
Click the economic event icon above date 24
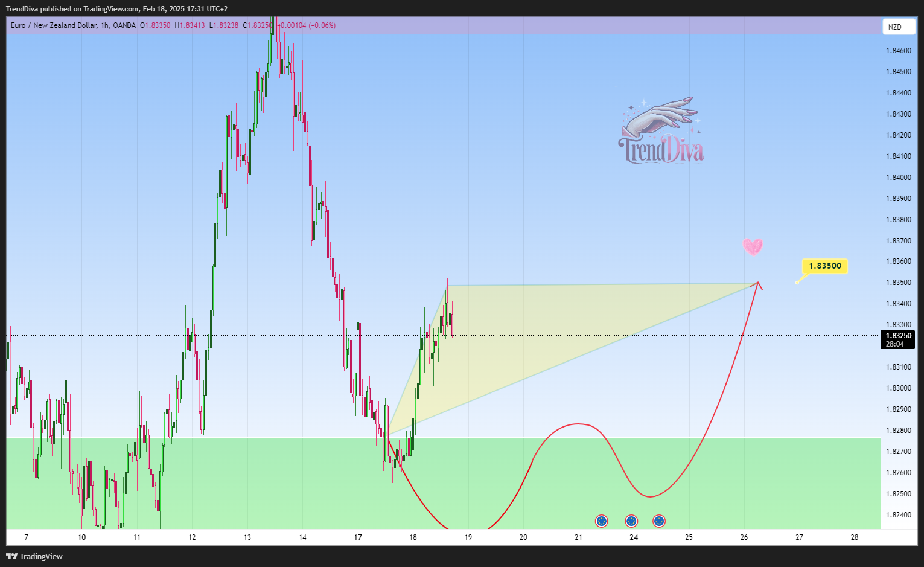(631, 521)
